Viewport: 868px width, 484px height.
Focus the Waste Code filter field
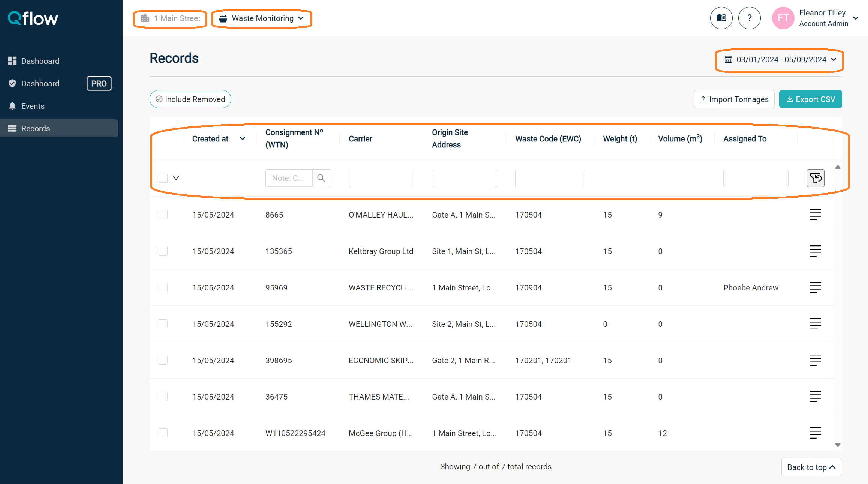(x=550, y=178)
